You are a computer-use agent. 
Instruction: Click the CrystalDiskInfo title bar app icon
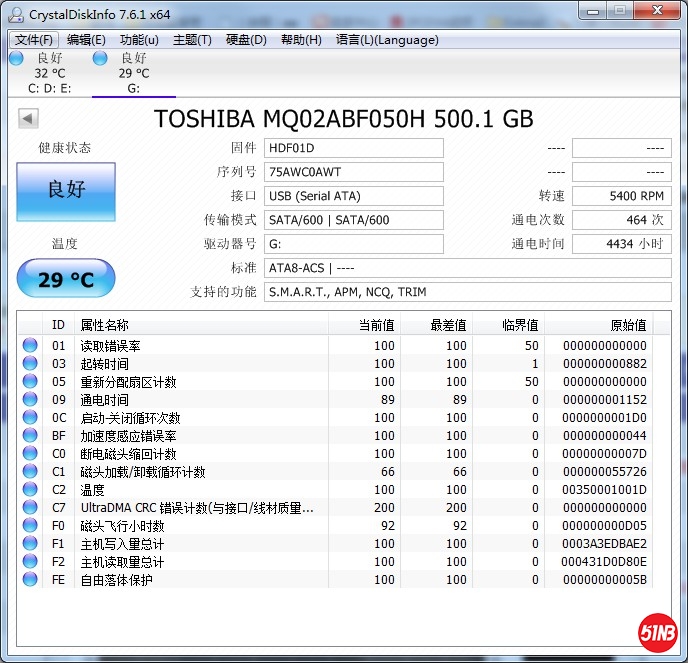(16, 14)
